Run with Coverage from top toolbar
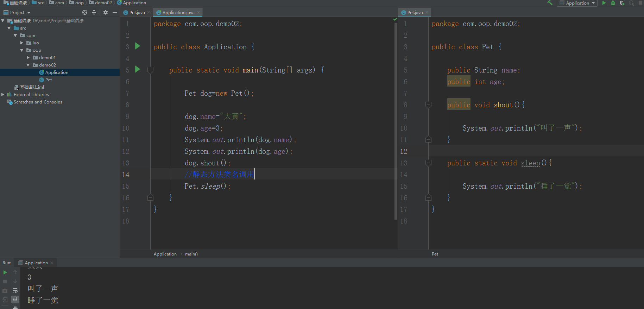The height and width of the screenshot is (309, 644). point(622,3)
